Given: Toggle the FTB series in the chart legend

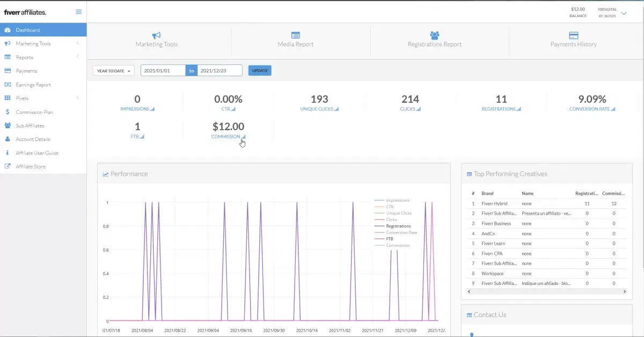Looking at the screenshot, I should click(x=384, y=239).
